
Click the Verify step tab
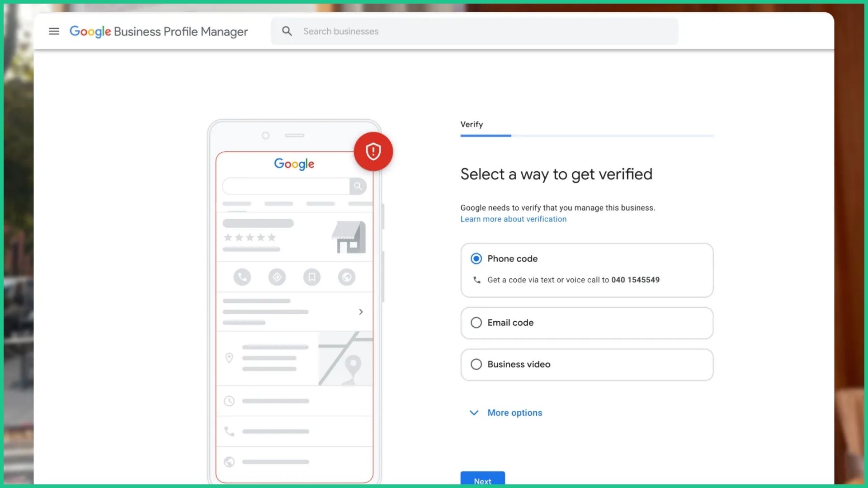(x=472, y=124)
